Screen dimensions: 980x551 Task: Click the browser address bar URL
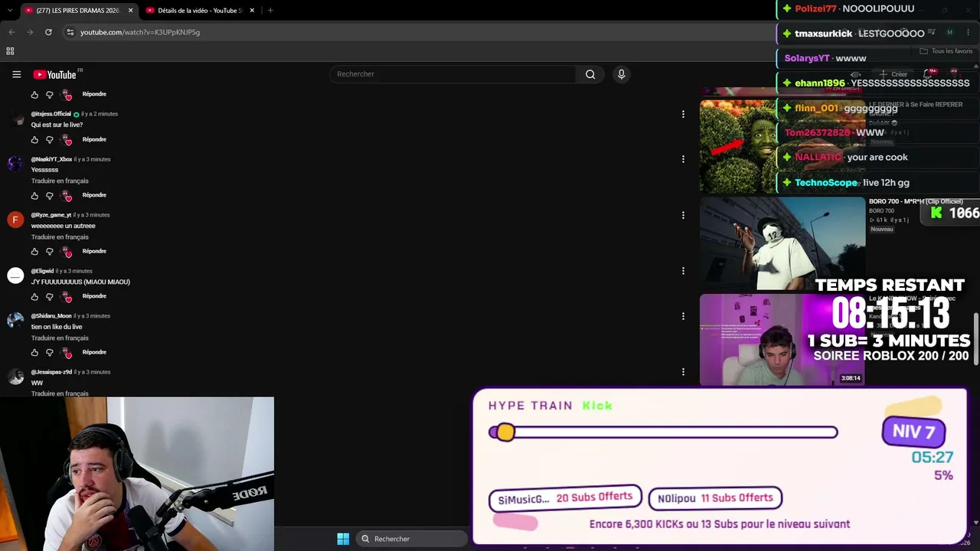(140, 32)
